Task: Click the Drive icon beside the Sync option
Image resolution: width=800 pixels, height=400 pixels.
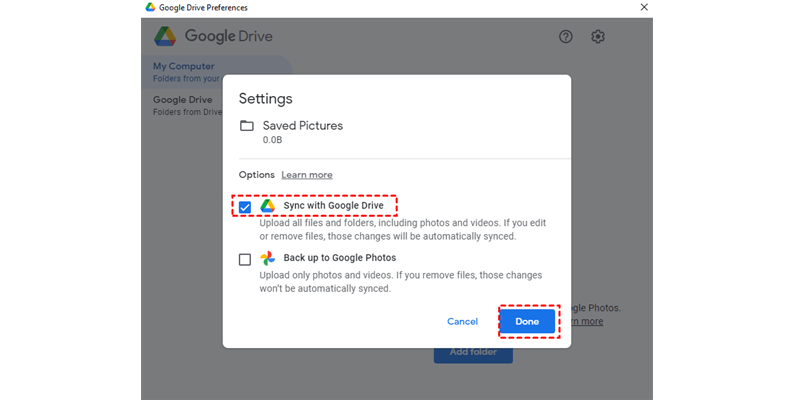Action: pos(268,206)
